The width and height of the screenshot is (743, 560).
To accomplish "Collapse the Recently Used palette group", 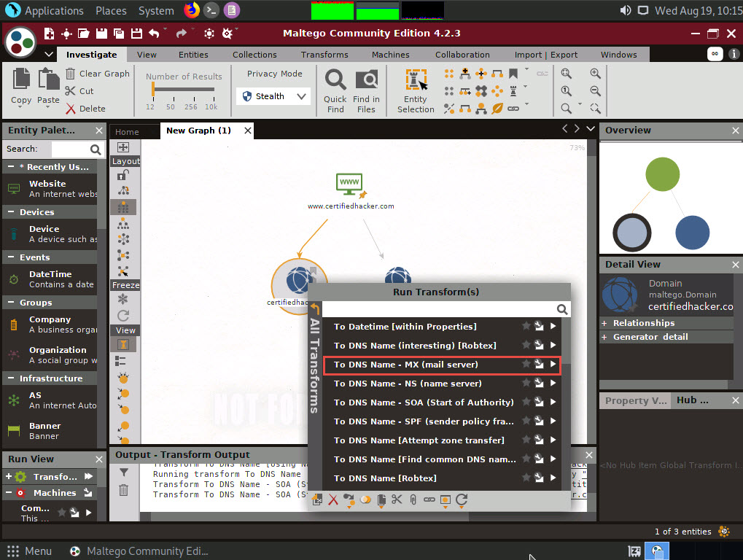I will coord(10,167).
